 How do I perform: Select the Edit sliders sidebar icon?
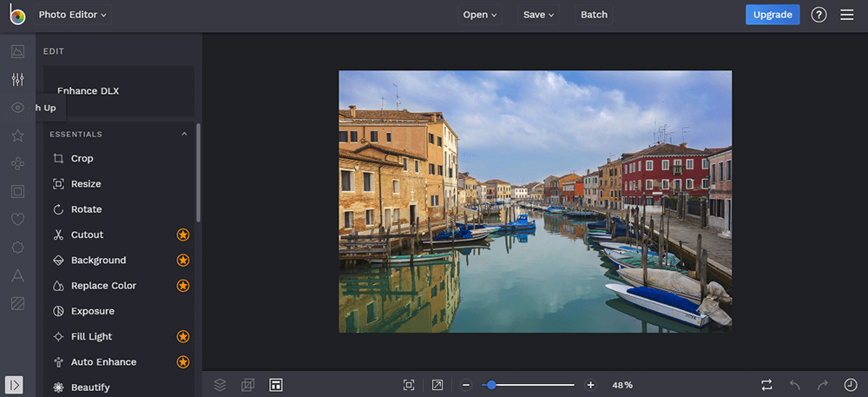[17, 79]
